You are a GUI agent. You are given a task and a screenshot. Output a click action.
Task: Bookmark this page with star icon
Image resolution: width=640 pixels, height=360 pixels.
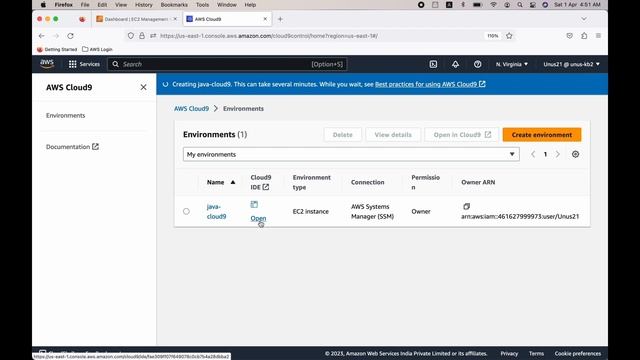[x=509, y=36]
